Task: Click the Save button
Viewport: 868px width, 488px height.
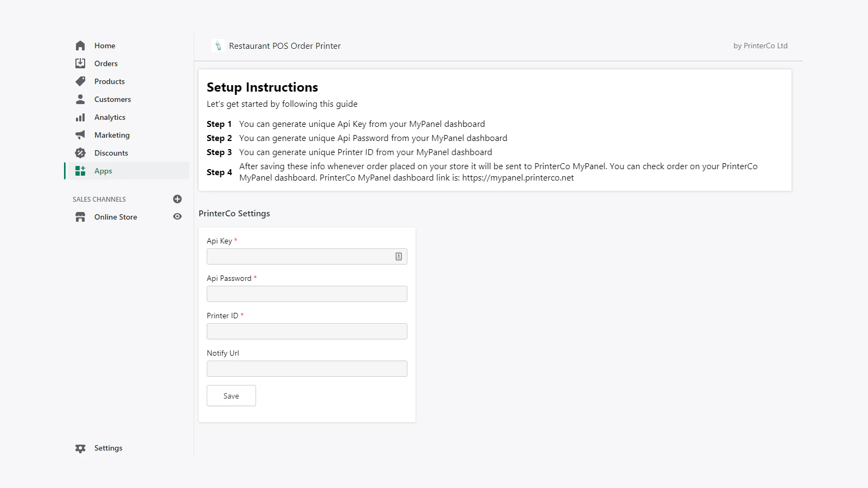Action: tap(231, 396)
